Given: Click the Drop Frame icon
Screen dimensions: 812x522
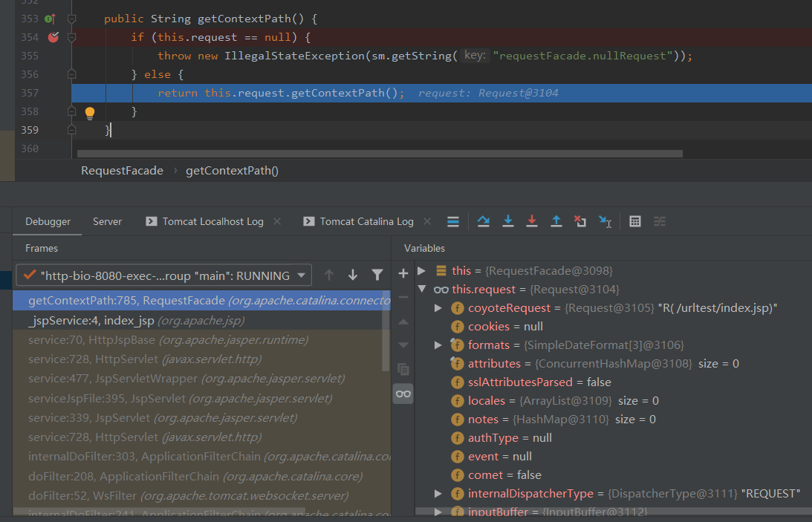Looking at the screenshot, I should (x=580, y=221).
